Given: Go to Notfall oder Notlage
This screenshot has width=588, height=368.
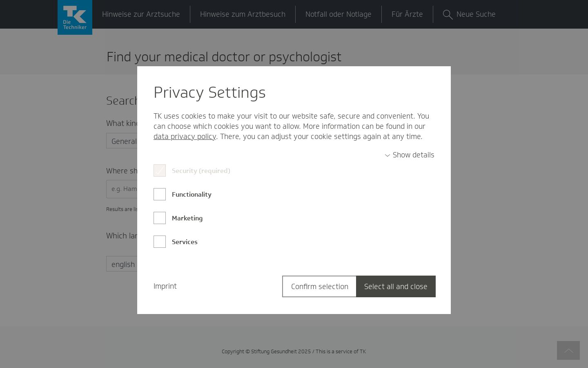Looking at the screenshot, I should tap(339, 14).
